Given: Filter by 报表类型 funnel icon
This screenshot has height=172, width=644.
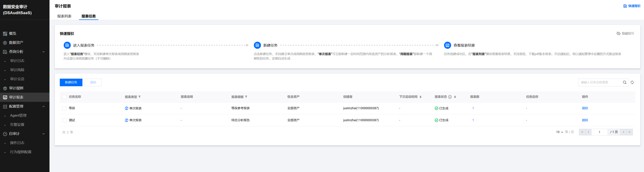Looking at the screenshot, I should pos(140,97).
